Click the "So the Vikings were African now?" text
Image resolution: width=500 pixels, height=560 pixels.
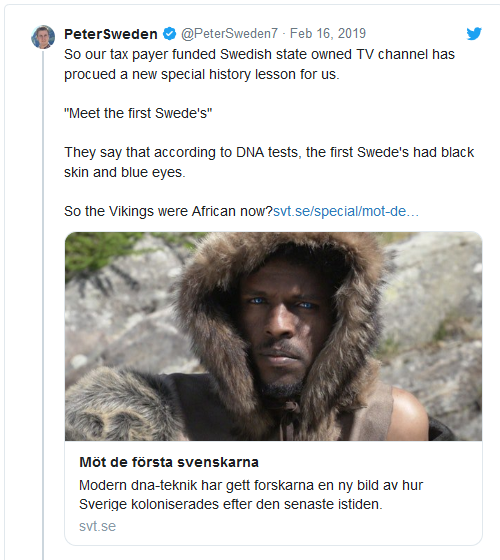(x=168, y=211)
